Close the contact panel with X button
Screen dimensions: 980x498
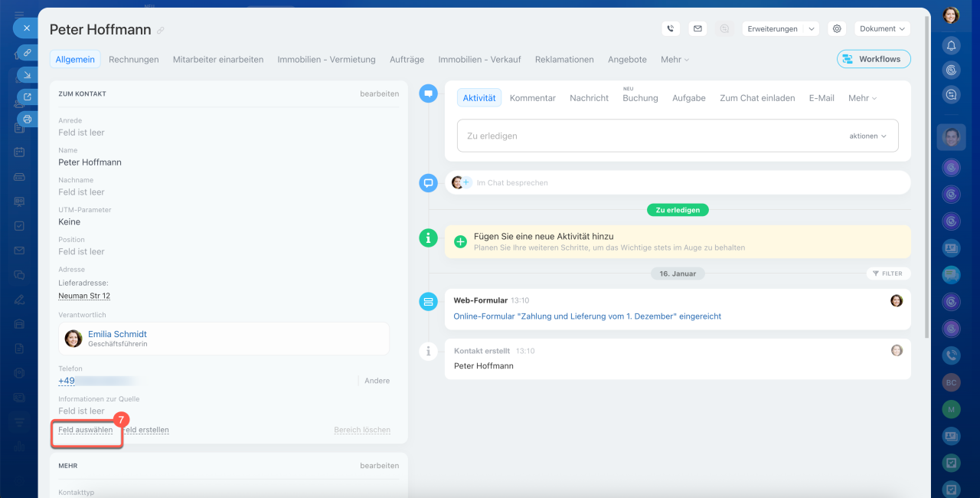click(x=26, y=28)
